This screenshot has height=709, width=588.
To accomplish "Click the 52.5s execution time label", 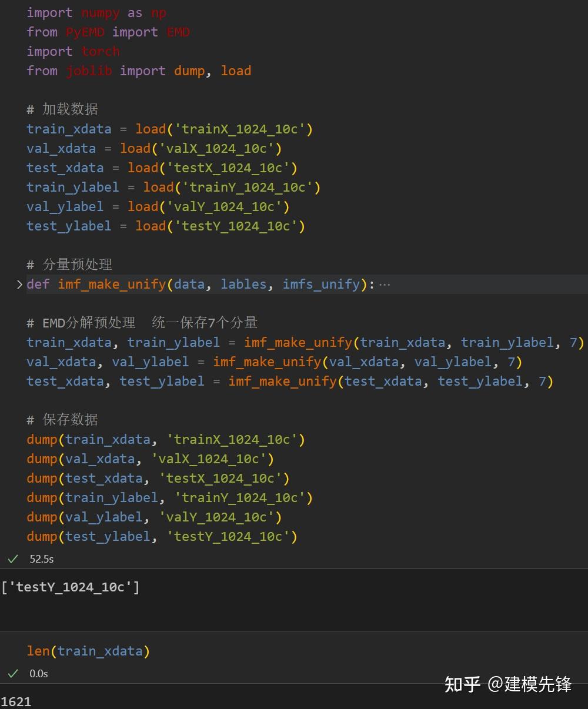I will 41,558.
